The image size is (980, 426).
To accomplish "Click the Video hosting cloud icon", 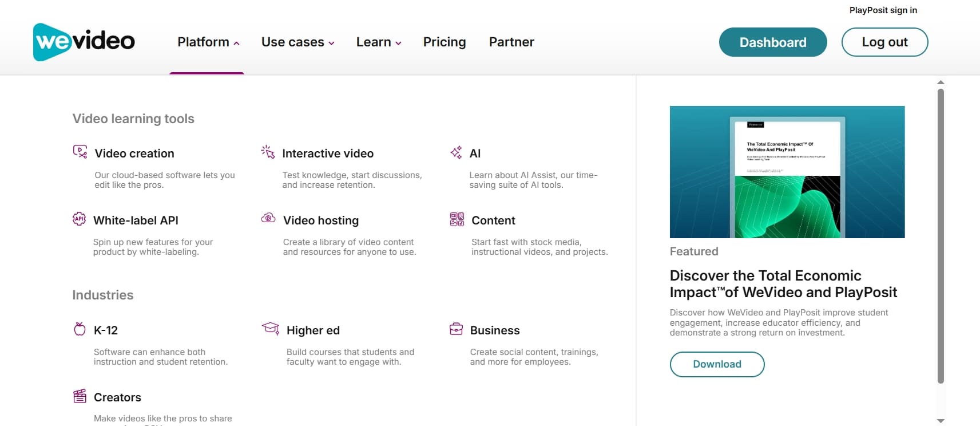I will [268, 218].
